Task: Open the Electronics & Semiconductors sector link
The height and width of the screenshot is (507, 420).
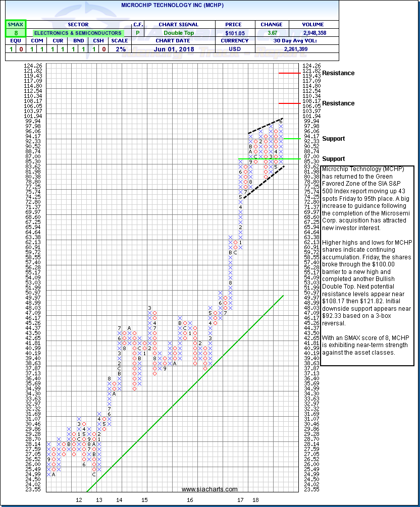Action: click(x=77, y=33)
